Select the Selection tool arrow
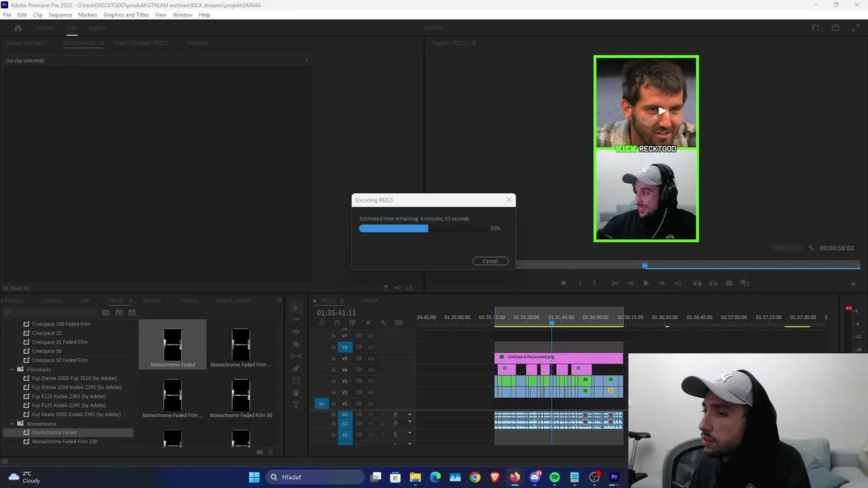868x488 pixels. [296, 308]
